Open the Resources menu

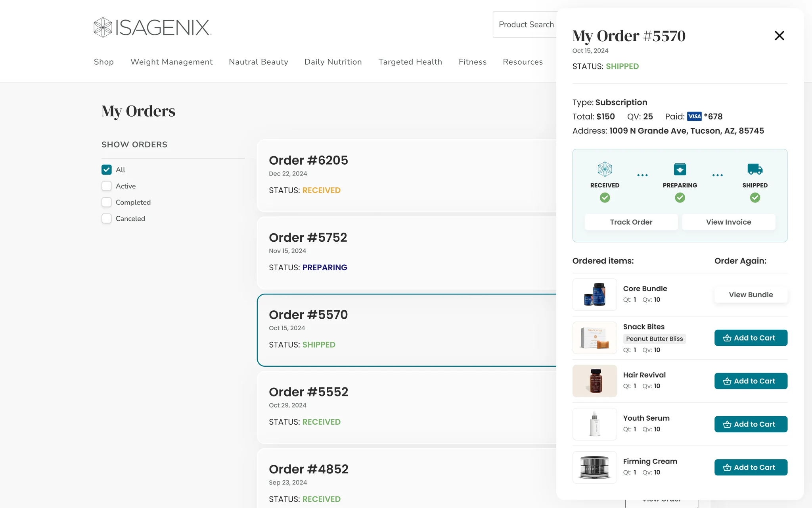[x=523, y=62]
